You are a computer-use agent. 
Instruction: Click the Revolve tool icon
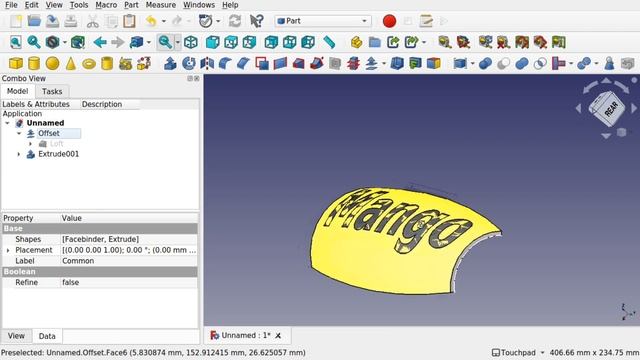(x=189, y=63)
